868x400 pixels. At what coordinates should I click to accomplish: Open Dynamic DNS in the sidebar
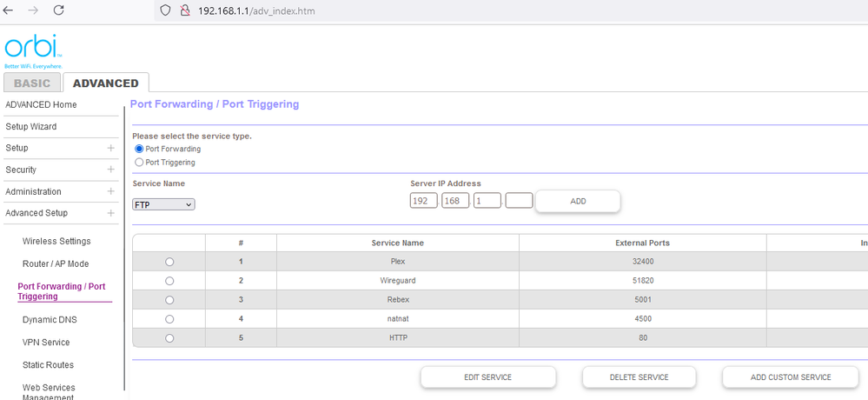pos(50,320)
